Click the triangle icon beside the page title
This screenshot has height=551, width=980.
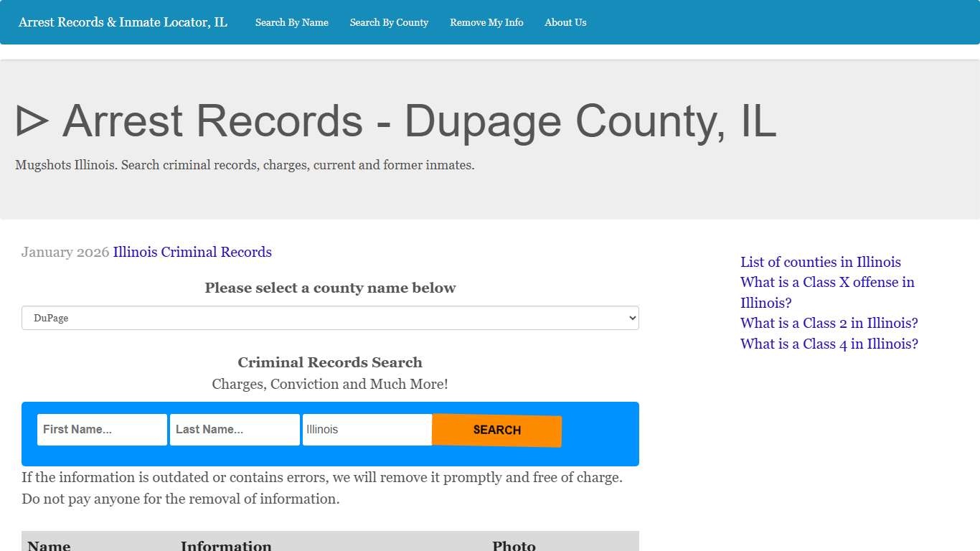click(x=32, y=121)
